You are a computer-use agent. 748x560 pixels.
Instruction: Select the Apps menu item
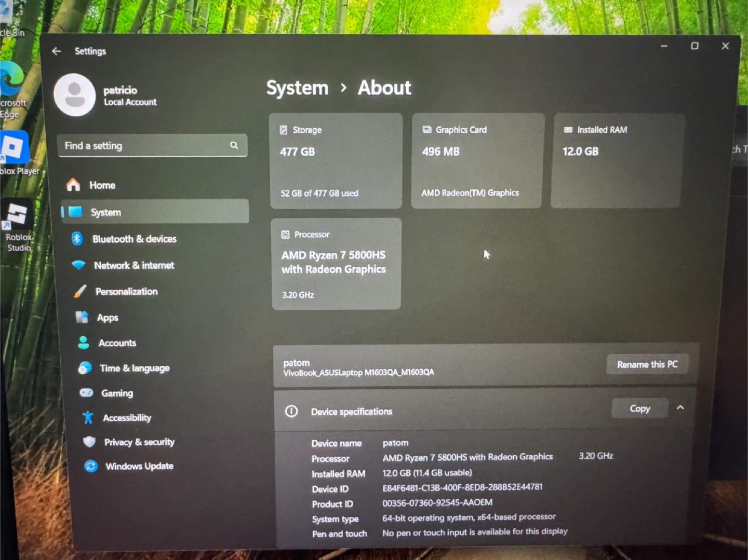(x=108, y=318)
